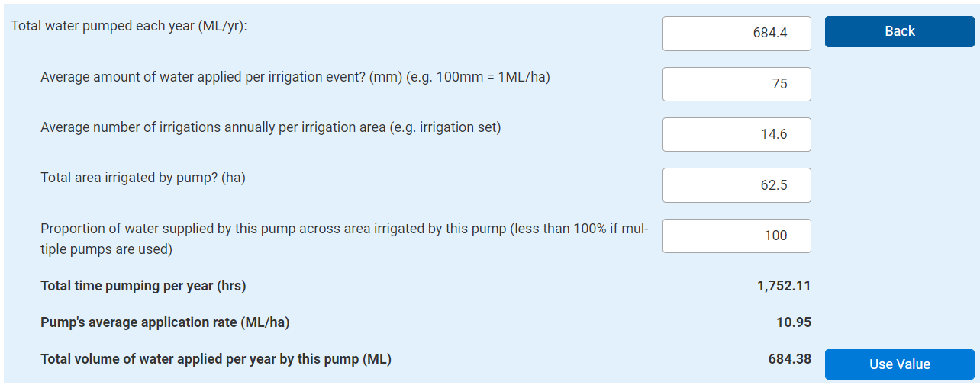Select the 684.38 total volume value
980x388 pixels.
pos(789,359)
